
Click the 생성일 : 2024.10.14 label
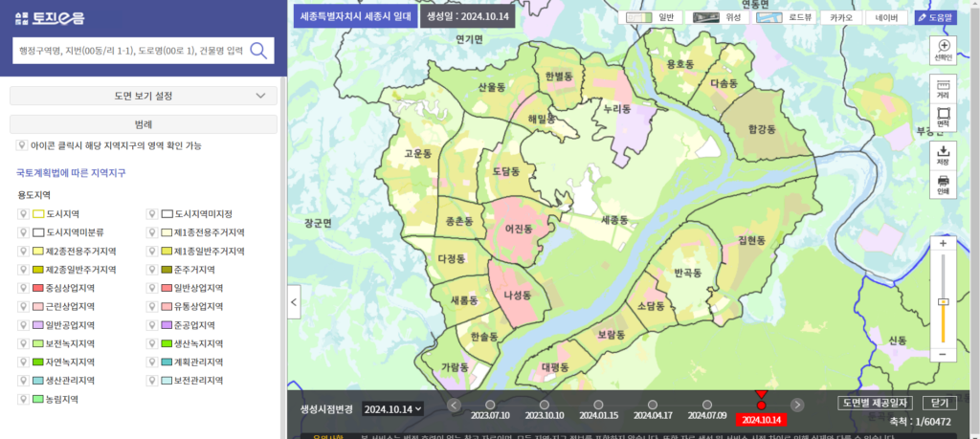pyautogui.click(x=467, y=17)
